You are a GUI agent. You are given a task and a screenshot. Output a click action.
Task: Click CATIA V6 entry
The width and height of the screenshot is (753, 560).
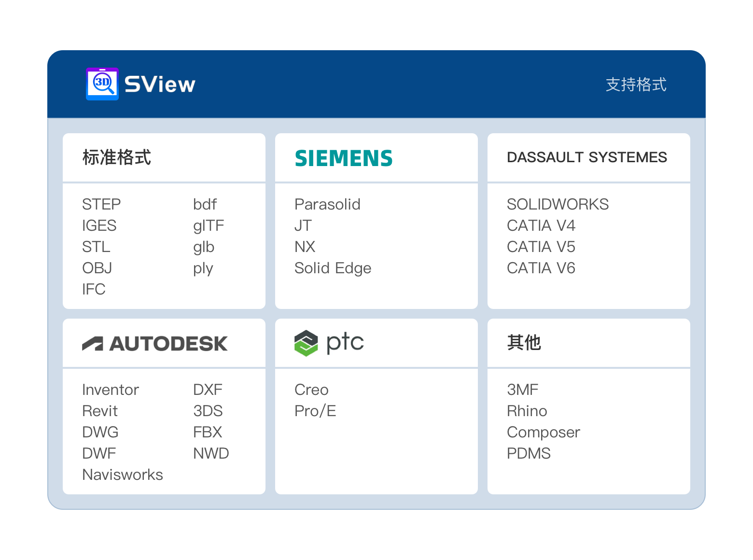coord(541,268)
